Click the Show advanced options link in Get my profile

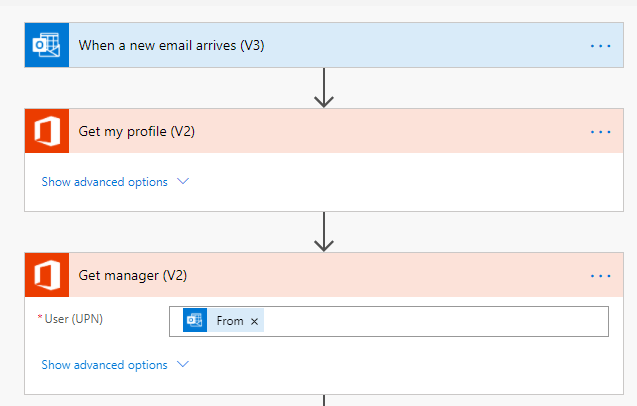104,182
